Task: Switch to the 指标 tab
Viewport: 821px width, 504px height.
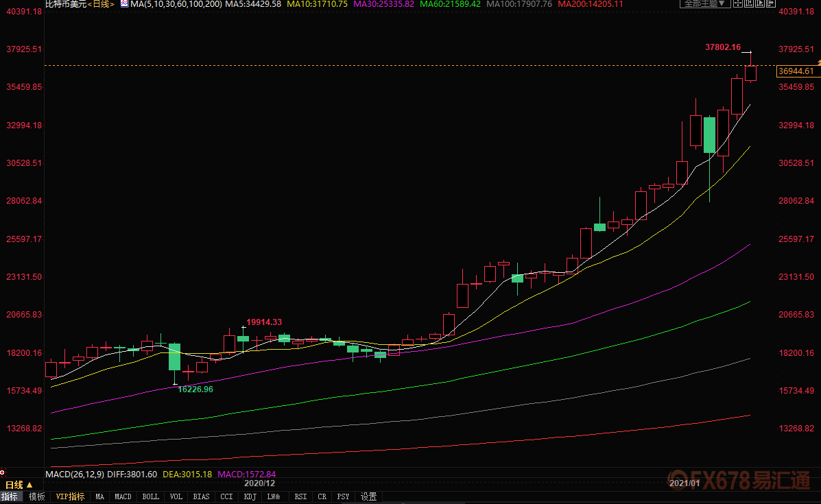Action: (x=10, y=496)
